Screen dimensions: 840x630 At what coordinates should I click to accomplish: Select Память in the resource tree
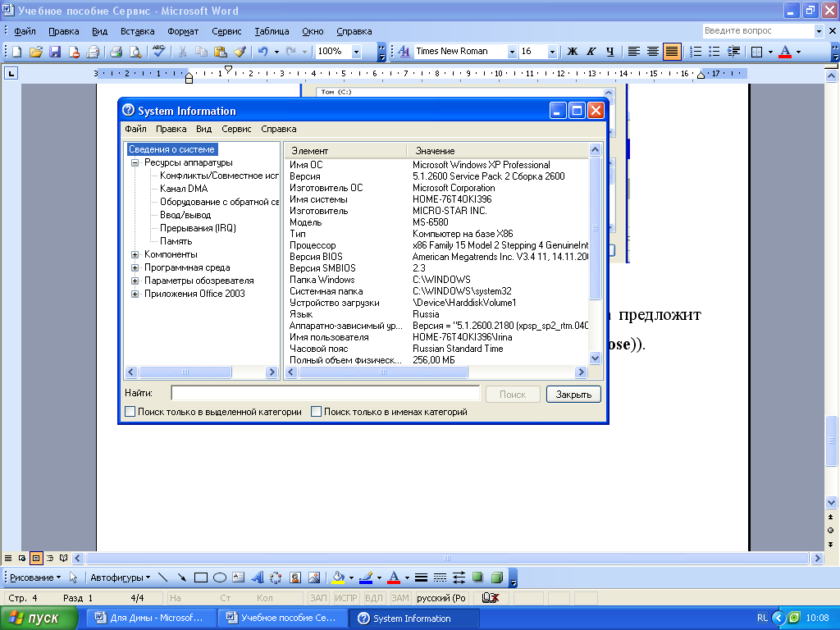tap(176, 242)
